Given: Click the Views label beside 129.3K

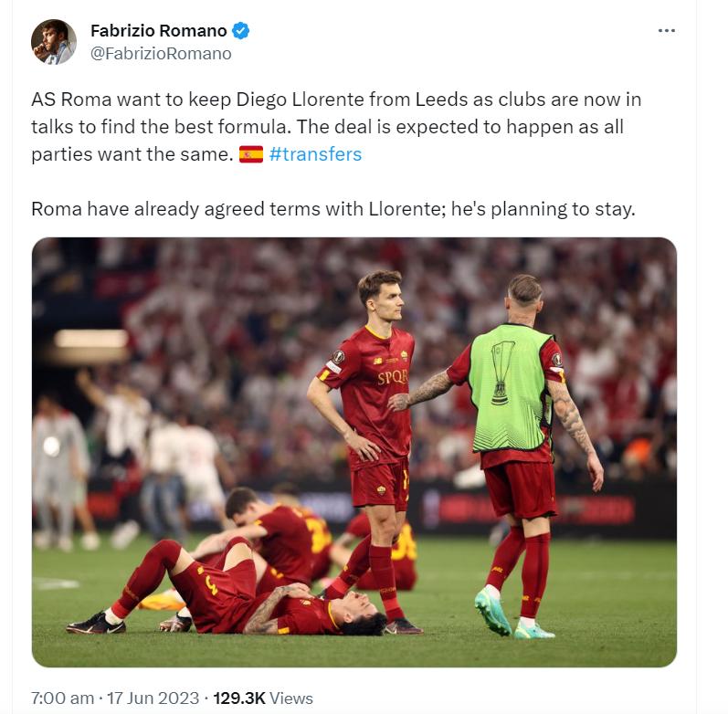Looking at the screenshot, I should (x=291, y=698).
